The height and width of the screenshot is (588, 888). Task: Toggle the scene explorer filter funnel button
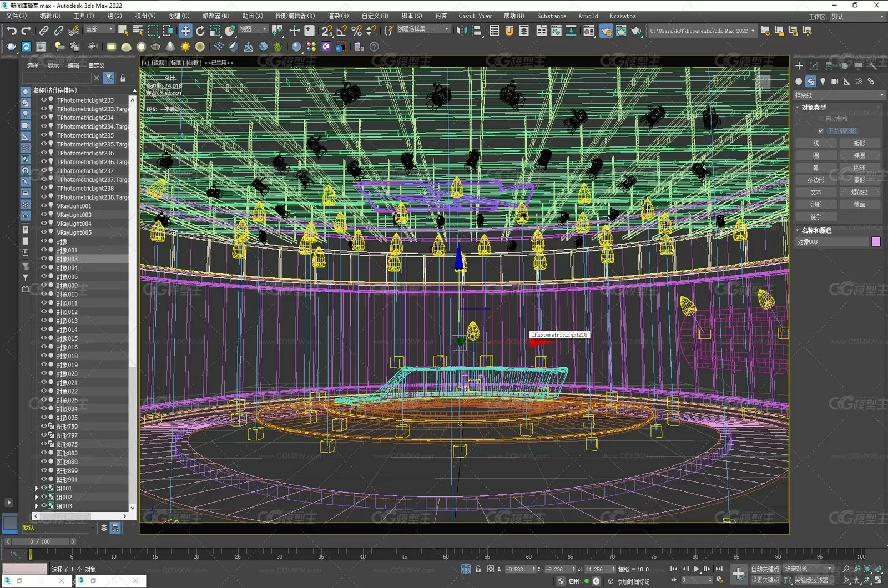109,78
